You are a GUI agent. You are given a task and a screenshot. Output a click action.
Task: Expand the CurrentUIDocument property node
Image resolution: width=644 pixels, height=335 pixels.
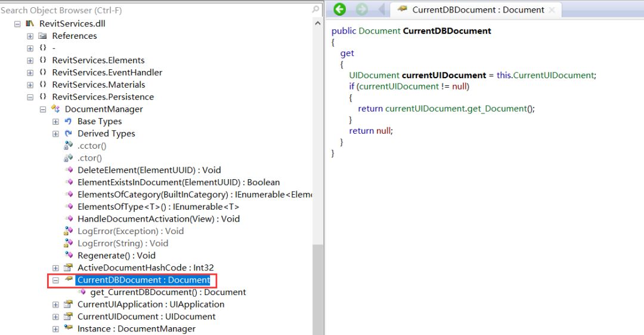(x=55, y=317)
